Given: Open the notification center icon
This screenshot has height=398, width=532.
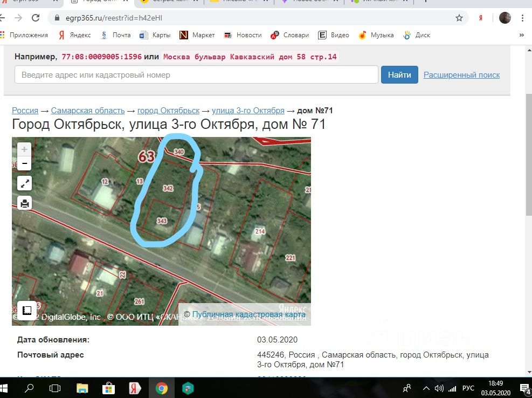Looking at the screenshot, I should coord(525,388).
